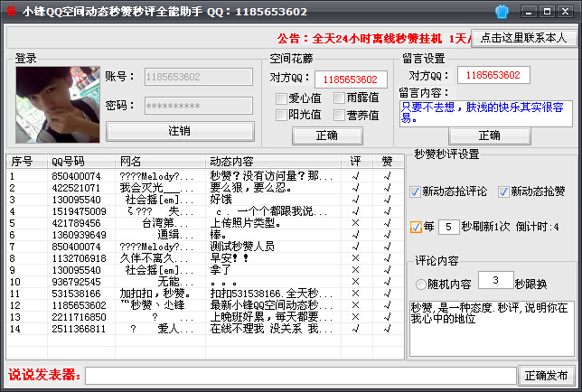Click the 正确发布 publish button
The image size is (582, 392).
(546, 375)
